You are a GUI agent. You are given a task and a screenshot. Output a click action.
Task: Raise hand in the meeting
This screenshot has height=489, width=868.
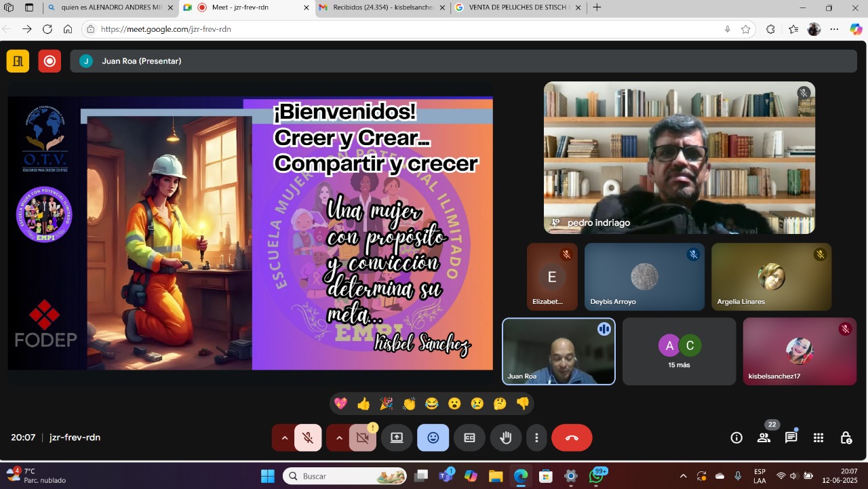click(505, 438)
